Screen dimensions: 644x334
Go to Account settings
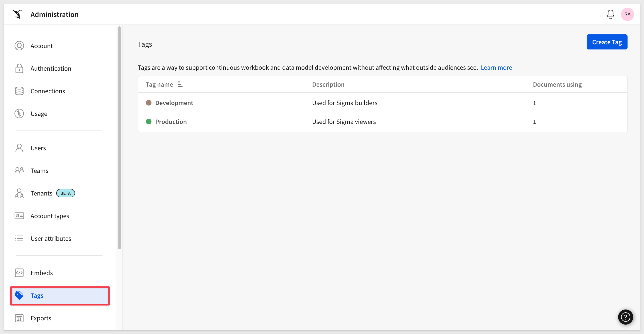point(41,46)
